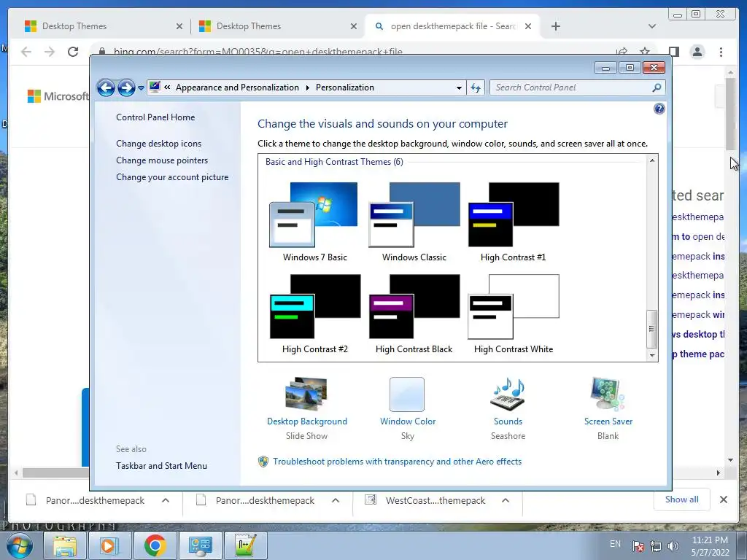This screenshot has height=560, width=747.
Task: Expand options for first Panor deskthemepack download
Action: (x=166, y=500)
